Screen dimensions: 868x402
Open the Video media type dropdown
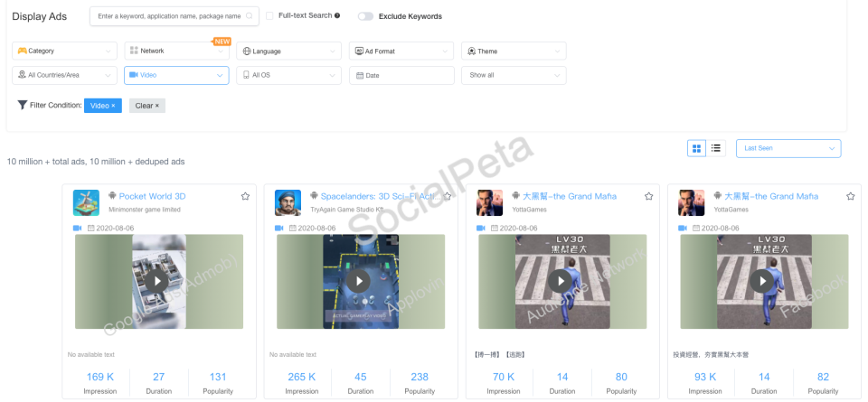coord(176,75)
